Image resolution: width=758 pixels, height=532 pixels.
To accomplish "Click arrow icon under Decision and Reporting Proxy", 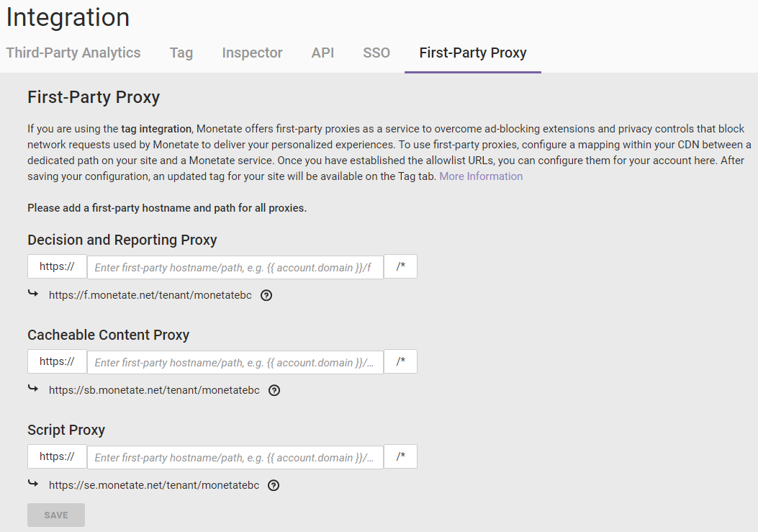I will click(x=32, y=294).
